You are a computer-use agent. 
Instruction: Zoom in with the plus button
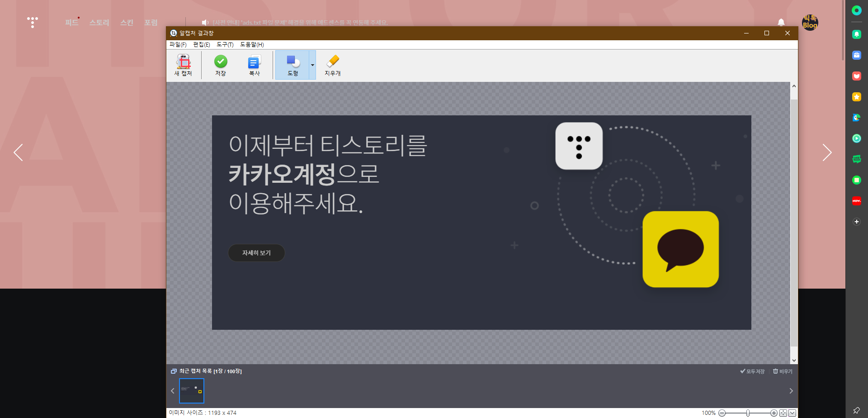[x=774, y=413]
